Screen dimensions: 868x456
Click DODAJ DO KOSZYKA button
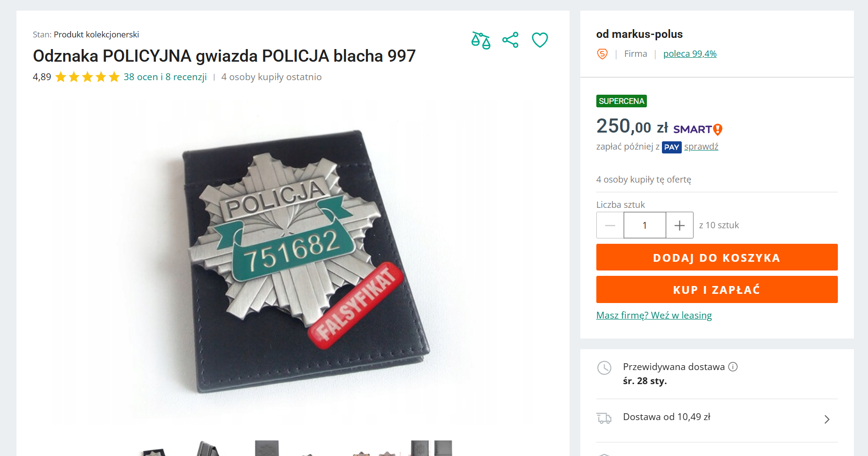click(x=717, y=257)
